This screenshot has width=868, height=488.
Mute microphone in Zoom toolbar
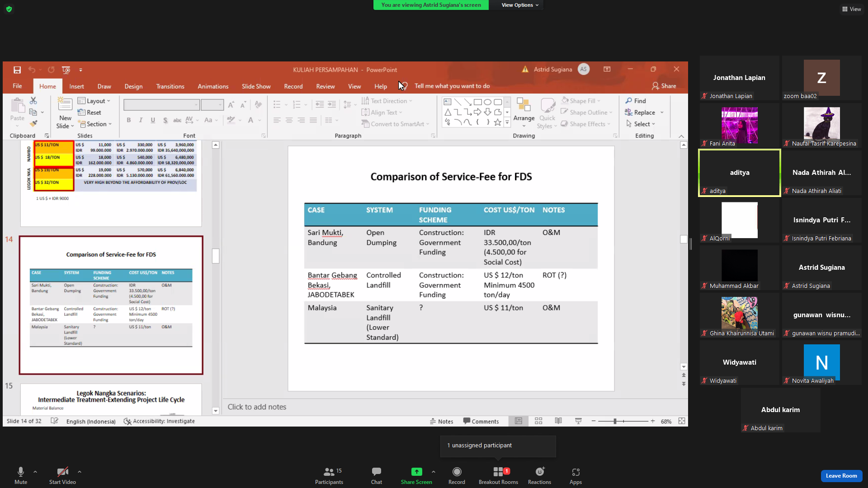coord(21,476)
